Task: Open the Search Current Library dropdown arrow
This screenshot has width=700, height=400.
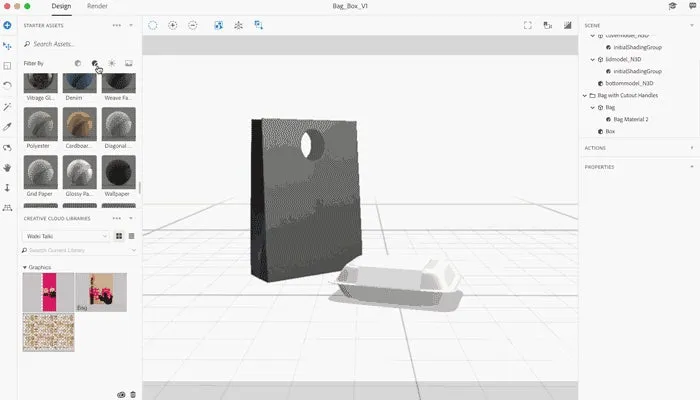Action: point(133,250)
